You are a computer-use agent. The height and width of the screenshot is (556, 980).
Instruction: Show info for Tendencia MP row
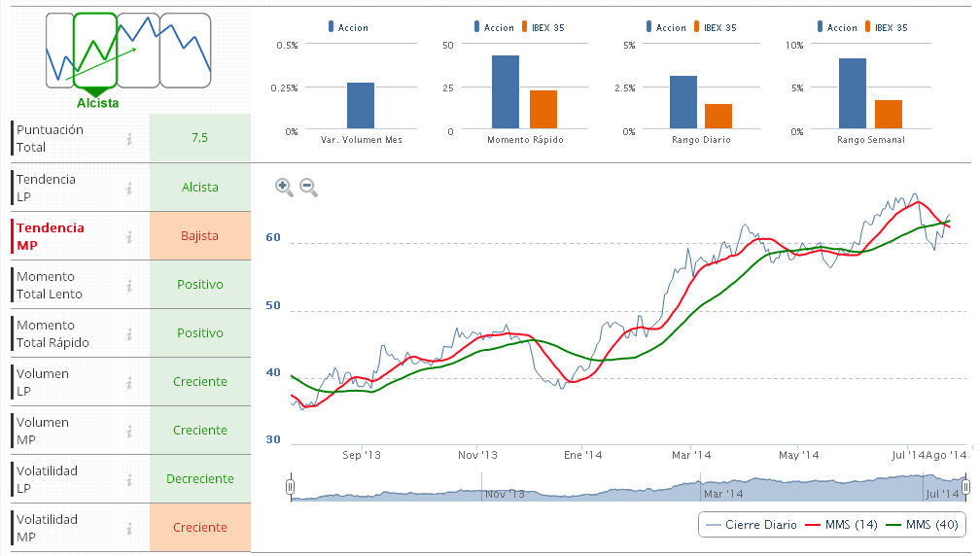coord(129,236)
